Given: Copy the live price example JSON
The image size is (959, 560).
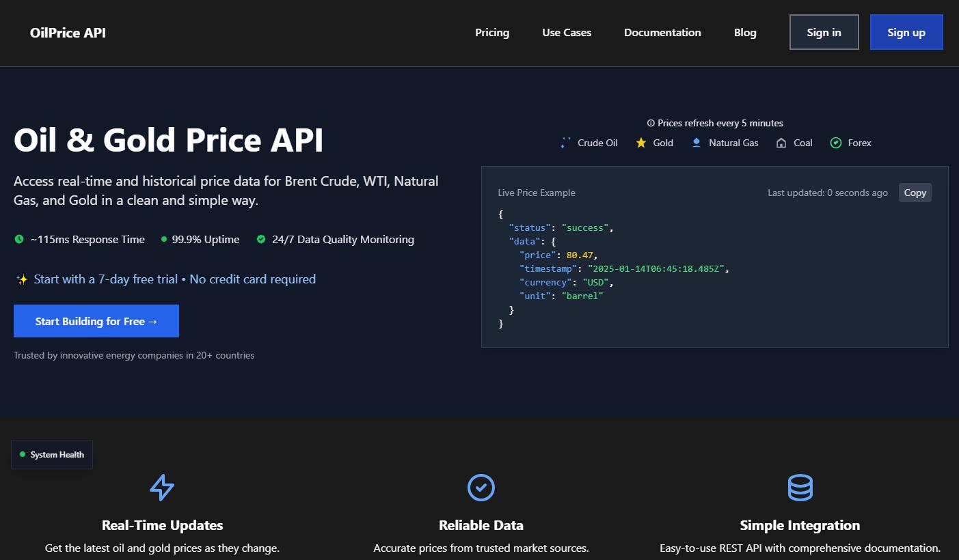Looking at the screenshot, I should [915, 193].
